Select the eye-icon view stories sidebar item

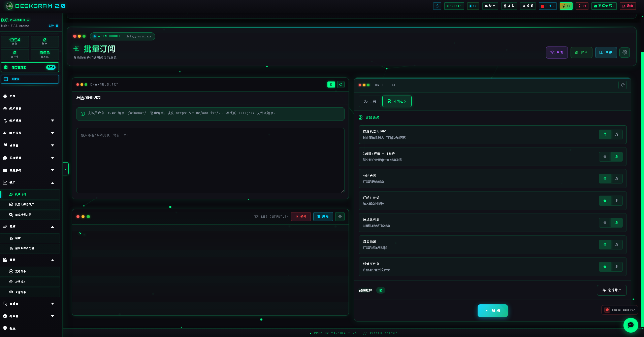click(30, 292)
